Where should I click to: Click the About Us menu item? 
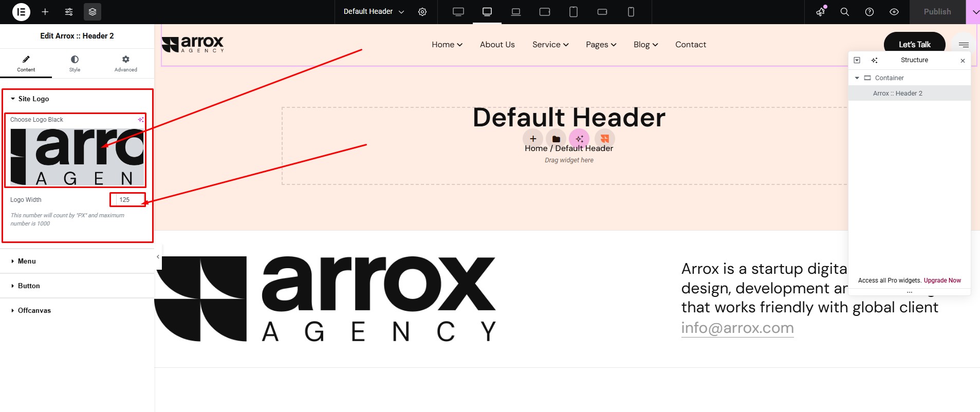click(497, 45)
